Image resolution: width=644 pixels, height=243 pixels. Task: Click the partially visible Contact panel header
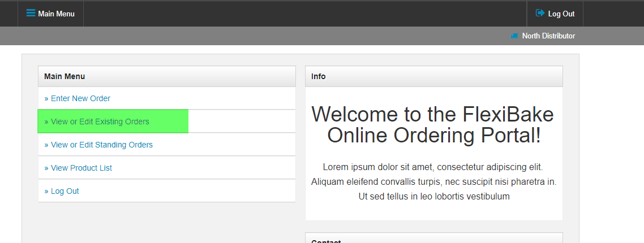[433, 238]
